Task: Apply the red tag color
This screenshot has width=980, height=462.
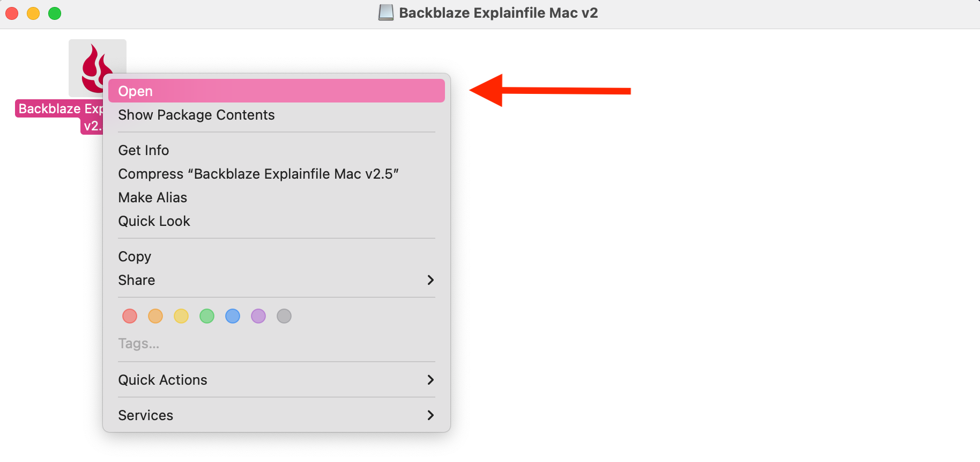Action: tap(130, 316)
